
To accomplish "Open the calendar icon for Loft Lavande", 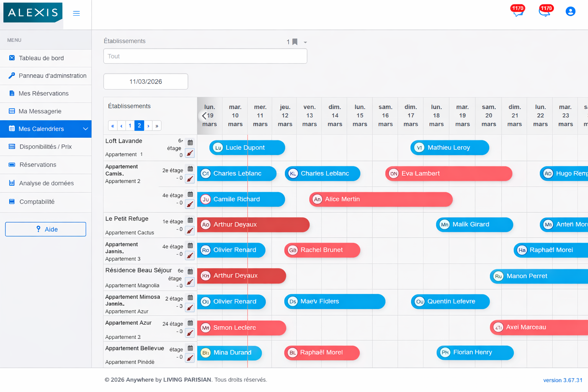I will (x=190, y=142).
